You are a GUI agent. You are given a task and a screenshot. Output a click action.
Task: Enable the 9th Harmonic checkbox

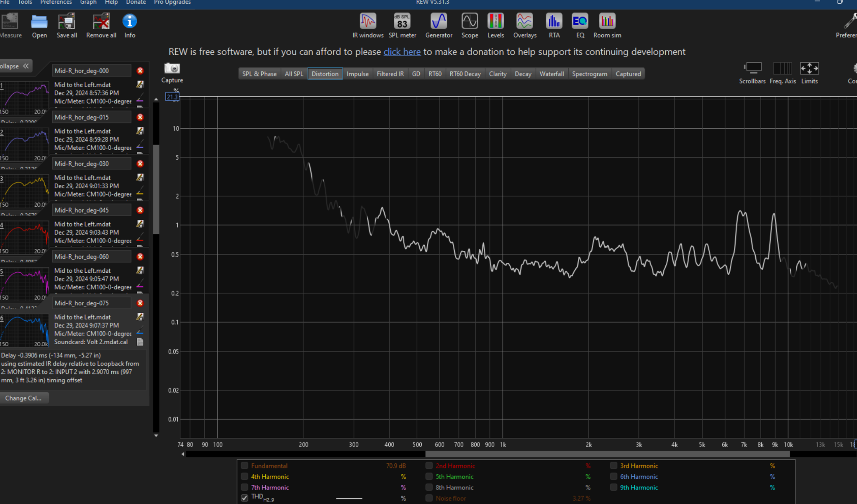(613, 487)
